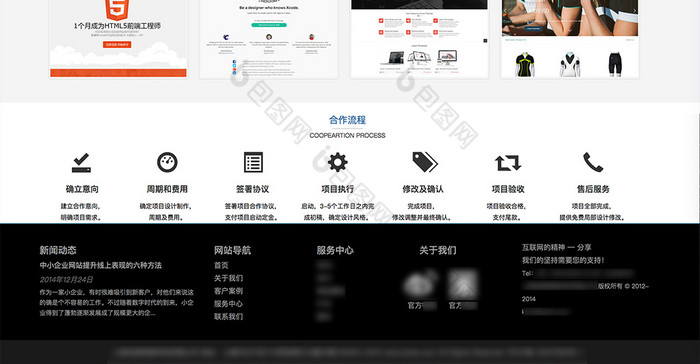This screenshot has height=364, width=700.
Task: Click the left blurred official account image
Action: point(421,284)
